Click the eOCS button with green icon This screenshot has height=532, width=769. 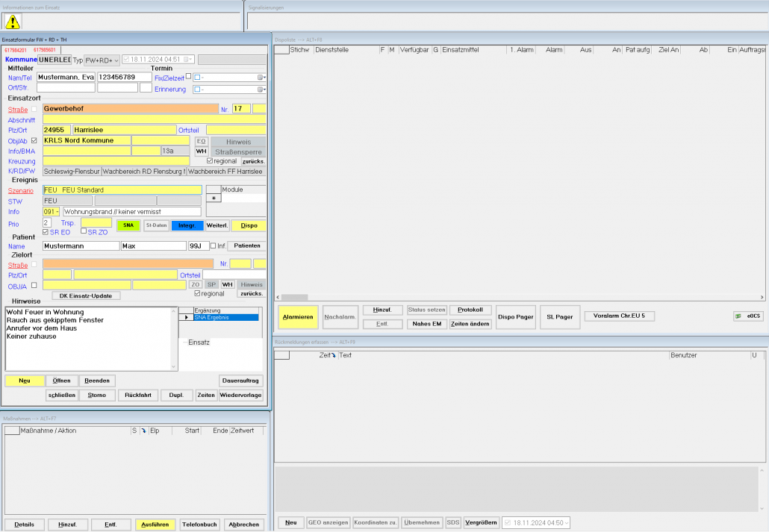747,316
